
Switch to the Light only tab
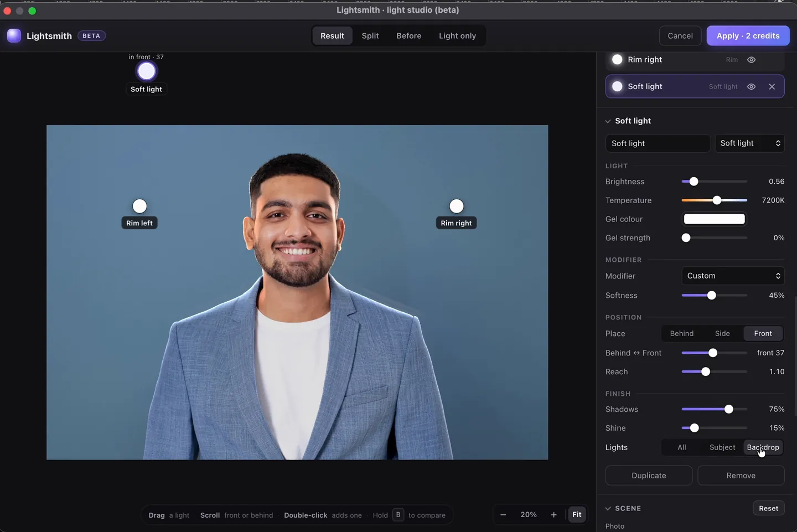point(457,36)
